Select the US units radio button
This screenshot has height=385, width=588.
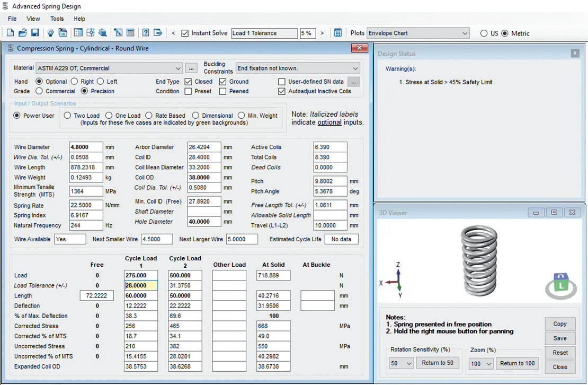[x=484, y=33]
